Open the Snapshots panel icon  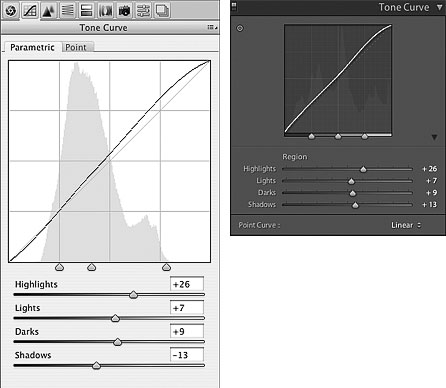pyautogui.click(x=162, y=11)
